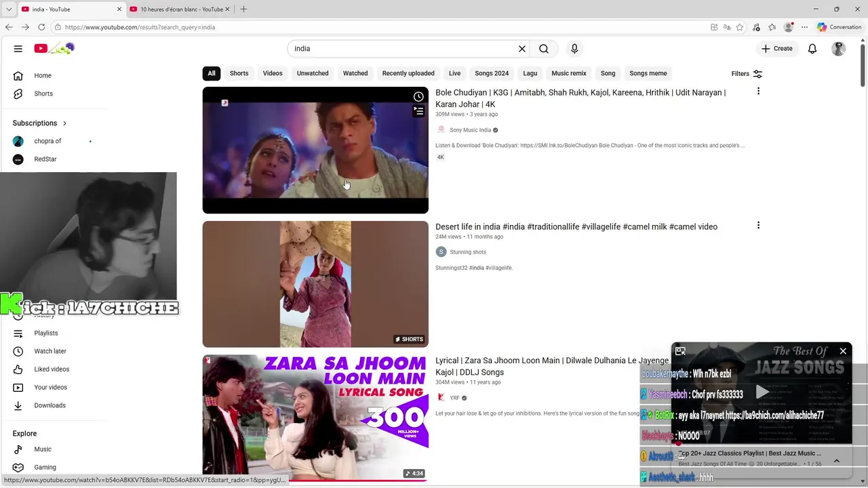
Task: Open more actions for Desert life video
Action: pyautogui.click(x=758, y=225)
